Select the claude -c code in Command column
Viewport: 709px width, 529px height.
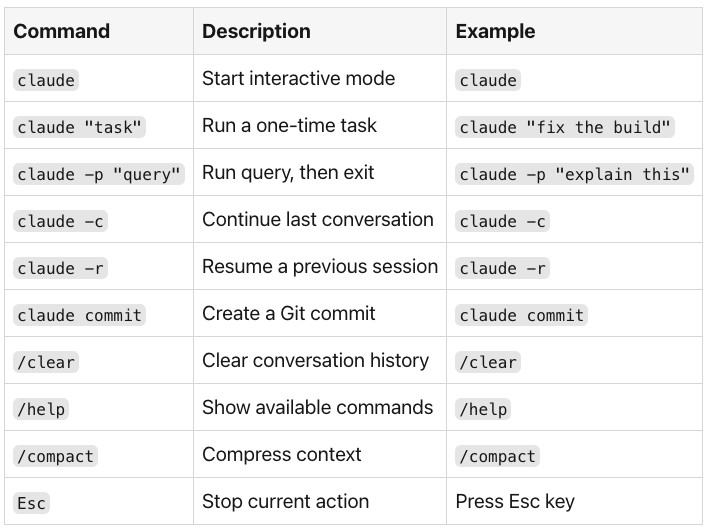(x=60, y=221)
